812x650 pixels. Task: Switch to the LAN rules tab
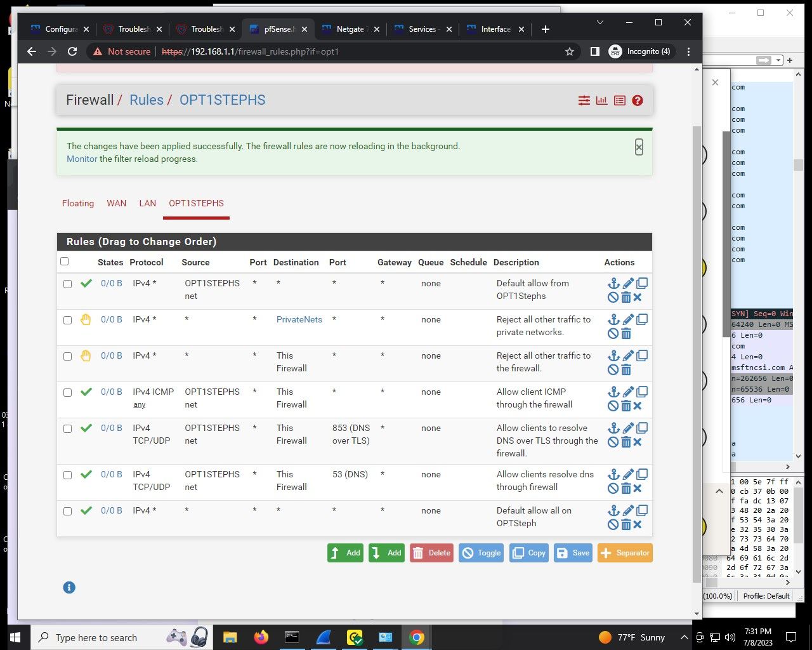148,203
